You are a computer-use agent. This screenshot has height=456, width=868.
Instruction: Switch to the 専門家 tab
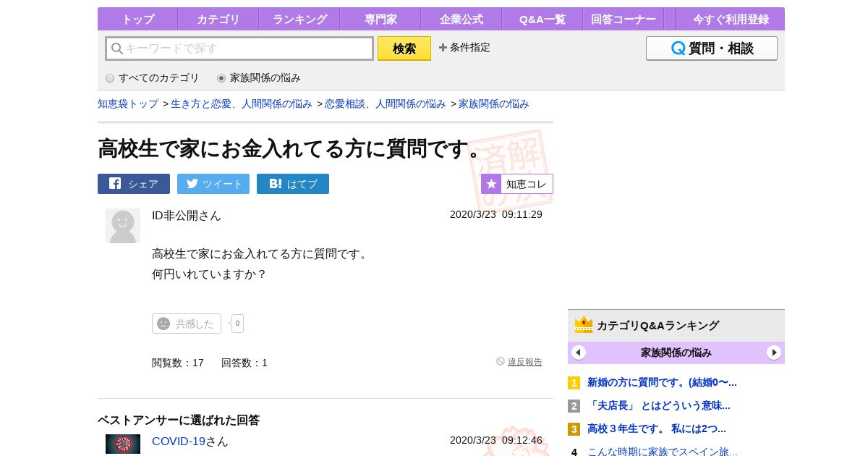(x=380, y=20)
